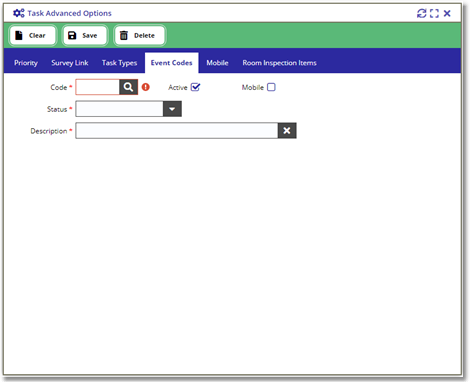Click the fullscreen expand icon

click(x=434, y=13)
